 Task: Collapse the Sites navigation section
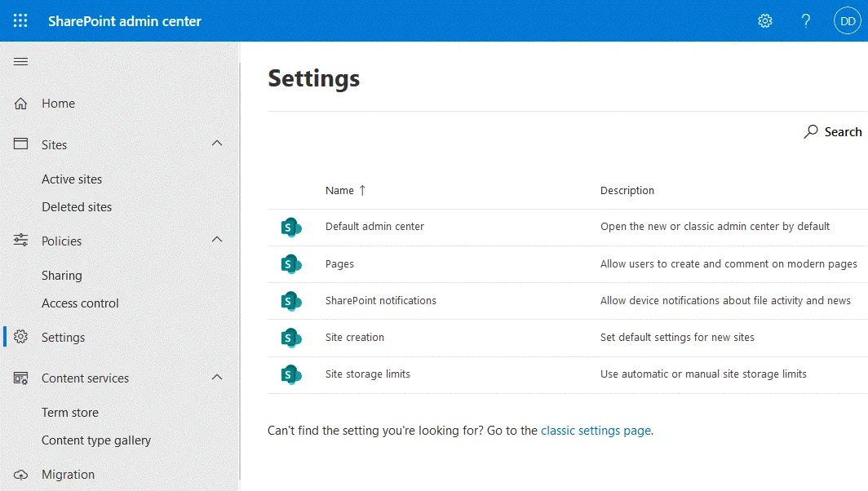(x=217, y=143)
